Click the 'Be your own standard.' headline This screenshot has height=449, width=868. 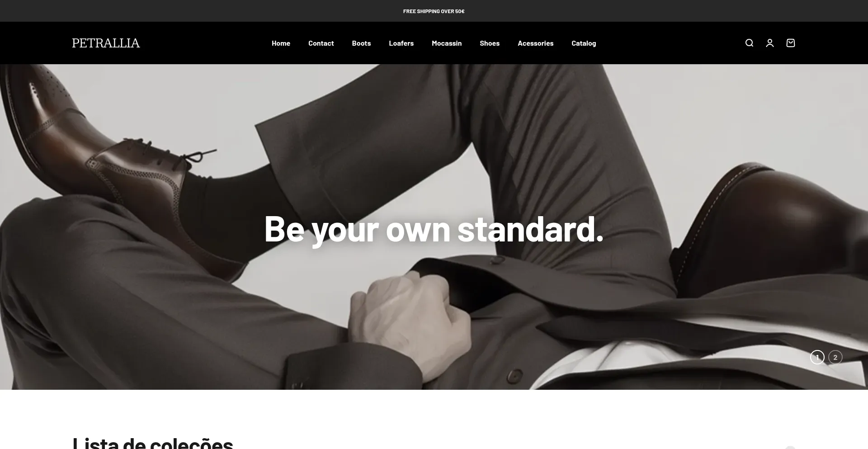(x=434, y=229)
